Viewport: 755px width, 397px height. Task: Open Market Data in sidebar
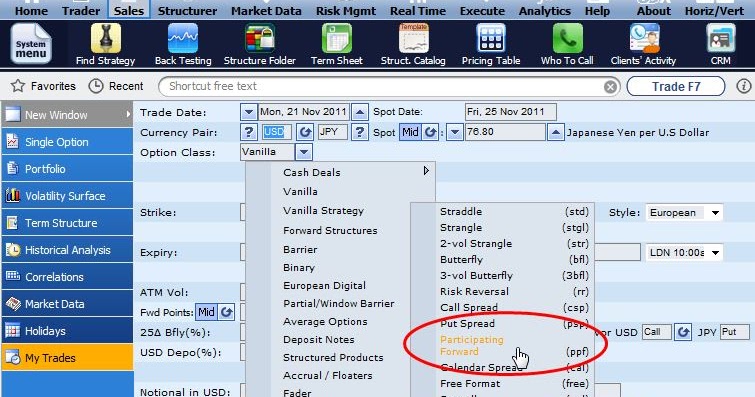(x=67, y=304)
